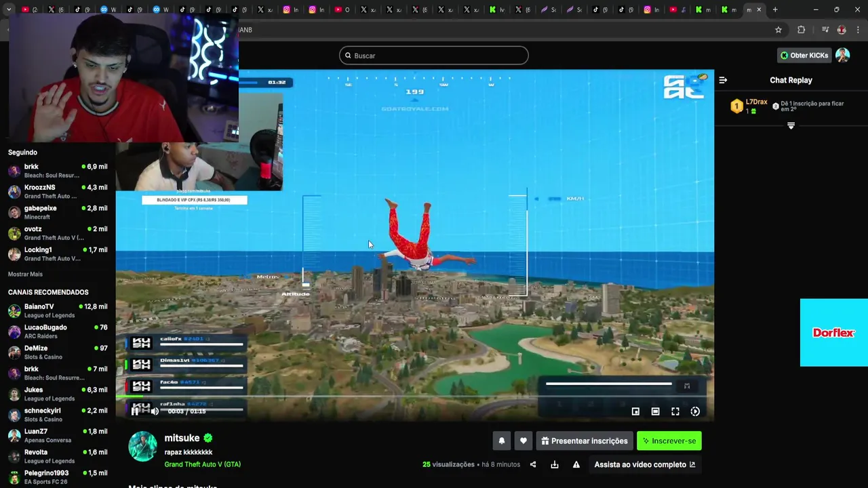Pause the clip playback

tap(135, 411)
